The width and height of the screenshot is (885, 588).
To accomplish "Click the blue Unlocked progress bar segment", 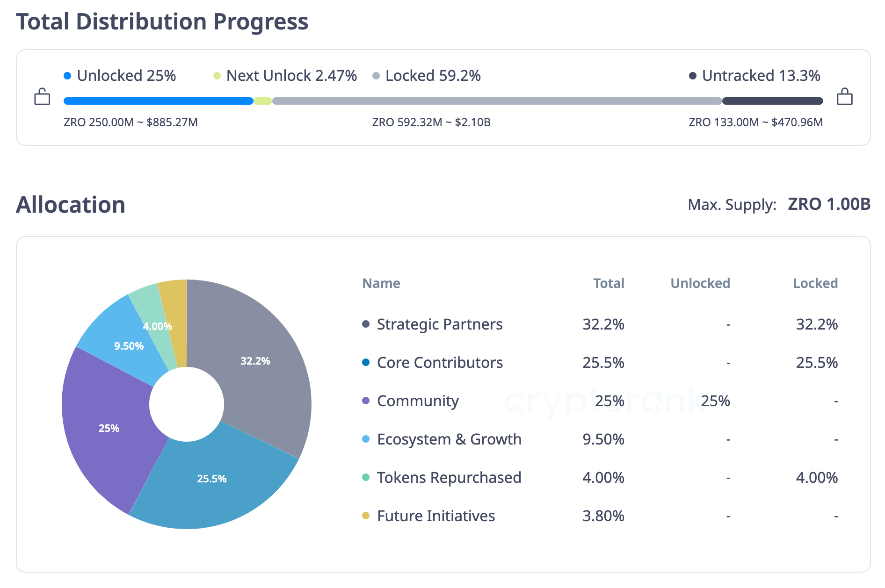I will [x=158, y=101].
